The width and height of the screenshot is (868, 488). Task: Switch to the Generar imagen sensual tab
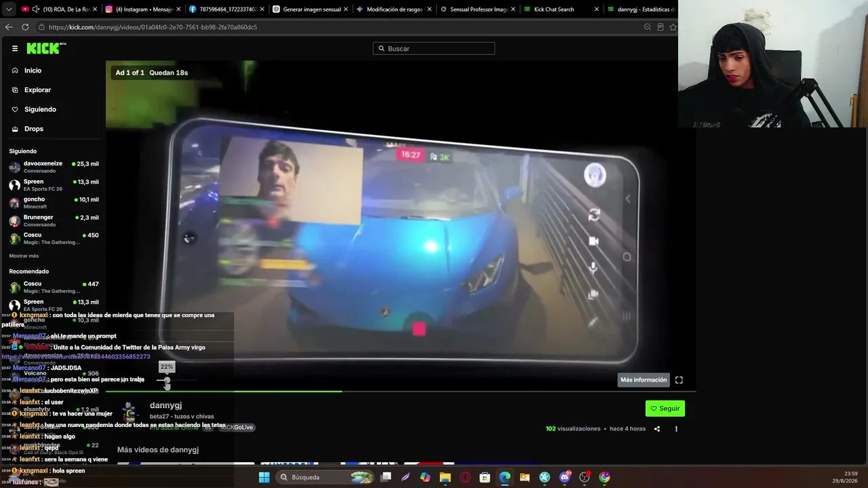point(309,9)
